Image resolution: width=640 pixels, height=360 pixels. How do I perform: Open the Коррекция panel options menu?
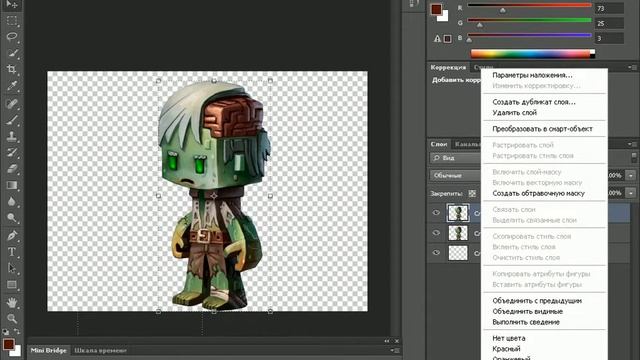(x=633, y=67)
